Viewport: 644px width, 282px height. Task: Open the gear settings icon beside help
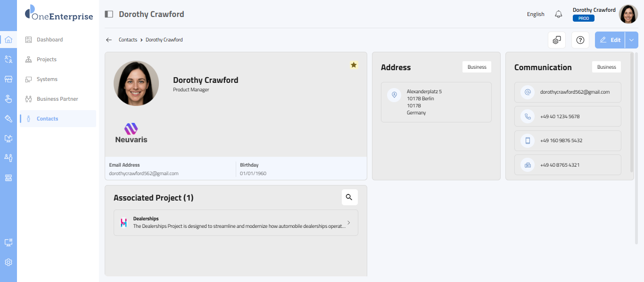pyautogui.click(x=557, y=40)
